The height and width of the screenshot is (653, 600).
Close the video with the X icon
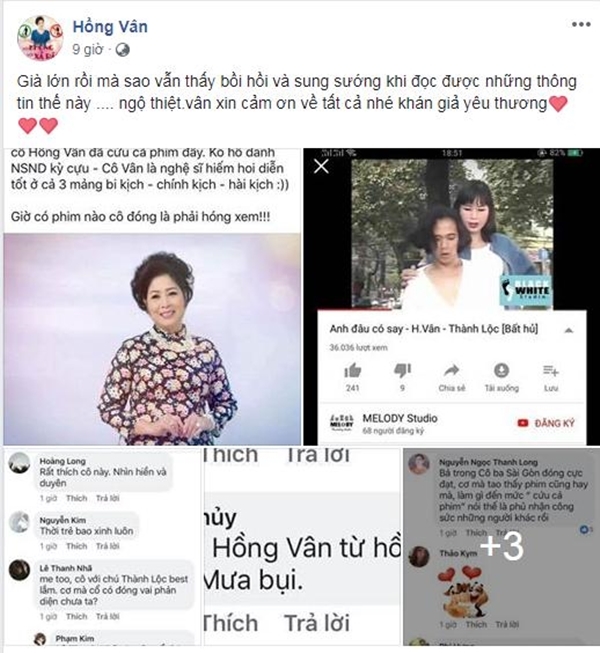tap(321, 166)
